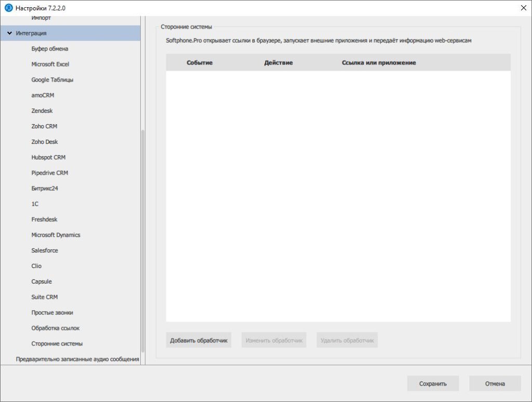Open Предварительно записанные аудио сообщения section
This screenshot has width=532, height=402.
click(77, 359)
